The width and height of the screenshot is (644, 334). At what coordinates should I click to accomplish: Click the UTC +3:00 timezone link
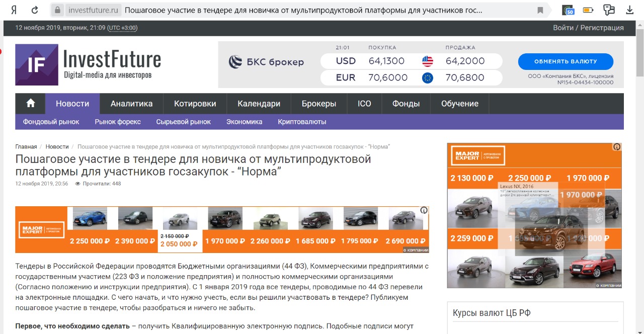point(123,28)
